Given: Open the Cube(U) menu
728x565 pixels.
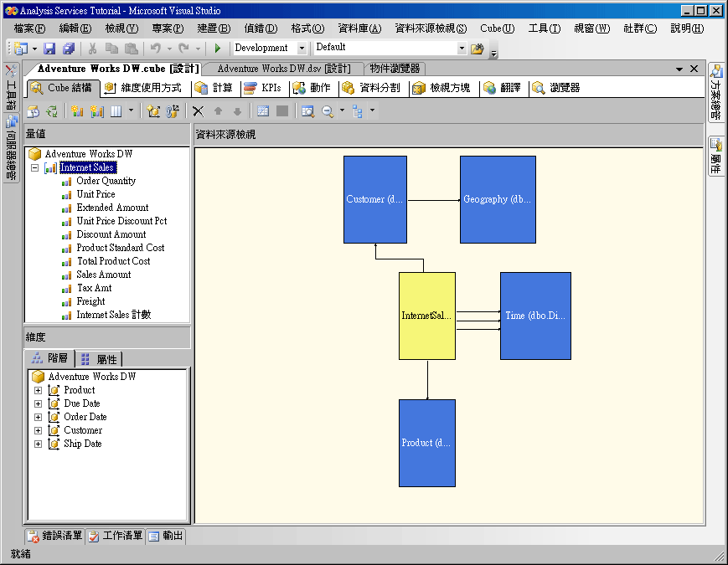Looking at the screenshot, I should 498,28.
